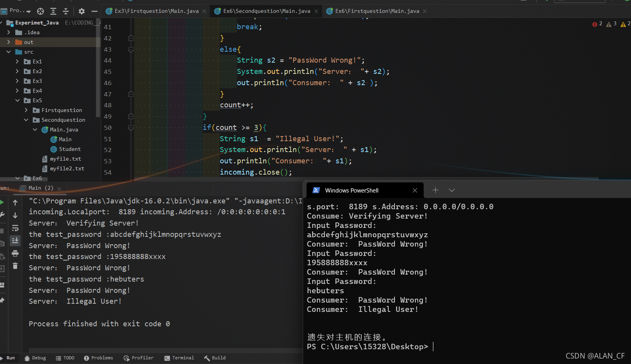Collapse the Main.java node
Screen dimensions: 631x364
[x=35, y=129]
